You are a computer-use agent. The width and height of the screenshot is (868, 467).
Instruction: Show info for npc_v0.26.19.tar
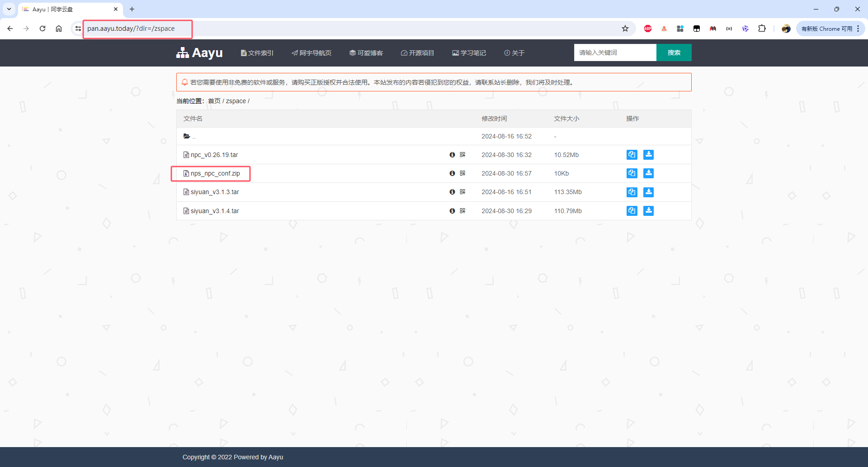(x=452, y=155)
